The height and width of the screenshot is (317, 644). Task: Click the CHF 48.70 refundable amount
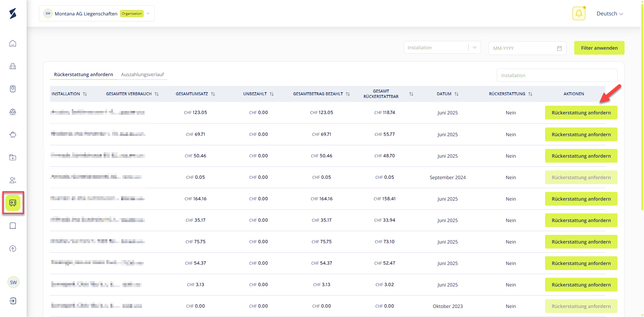tap(385, 156)
